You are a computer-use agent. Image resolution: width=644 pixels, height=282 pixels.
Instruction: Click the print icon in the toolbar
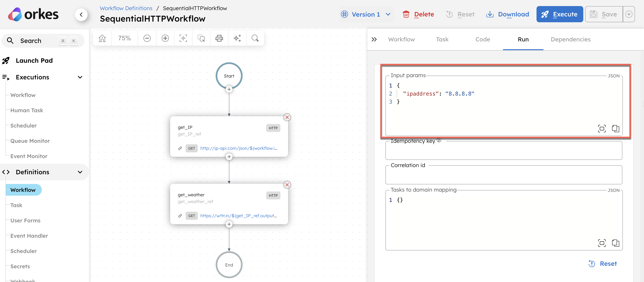(219, 38)
